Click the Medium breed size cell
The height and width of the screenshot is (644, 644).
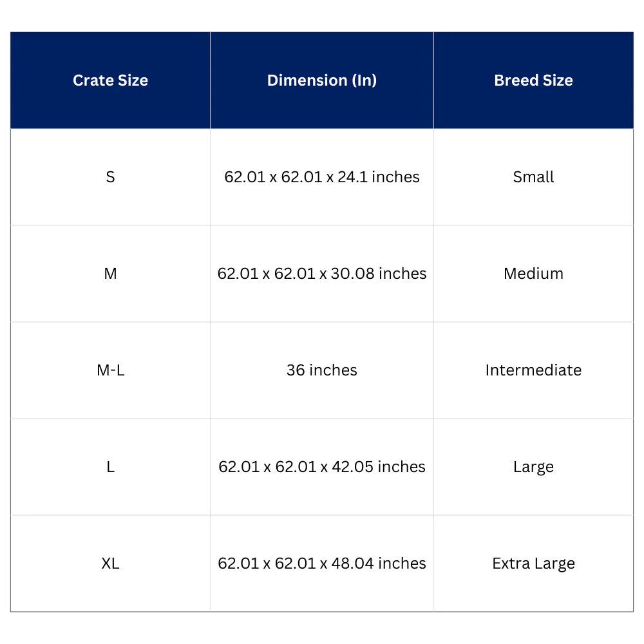pyautogui.click(x=533, y=274)
